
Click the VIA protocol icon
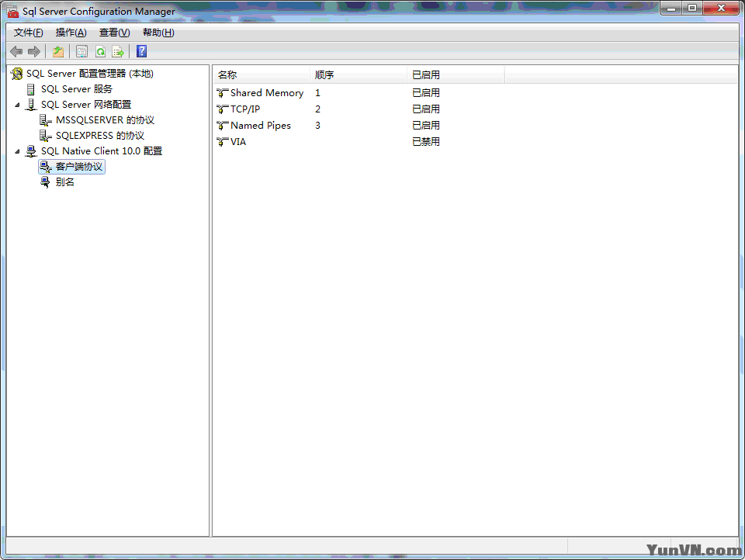tap(223, 141)
